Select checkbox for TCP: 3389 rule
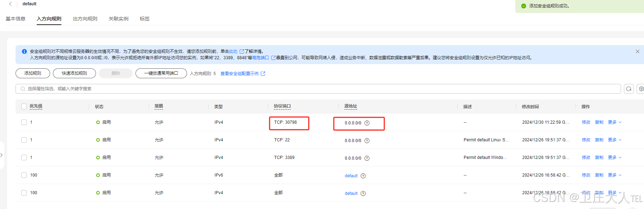Screen dimensions: 644x209 [x=24, y=158]
